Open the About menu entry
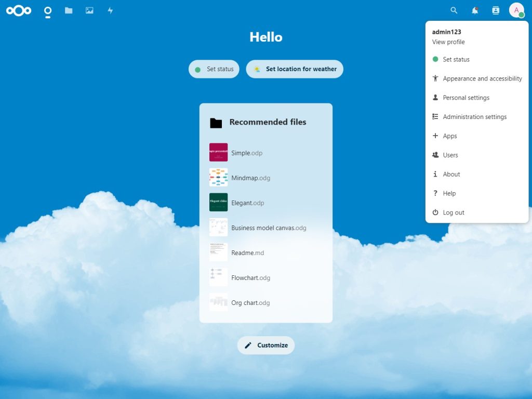The width and height of the screenshot is (532, 399). tap(477, 174)
